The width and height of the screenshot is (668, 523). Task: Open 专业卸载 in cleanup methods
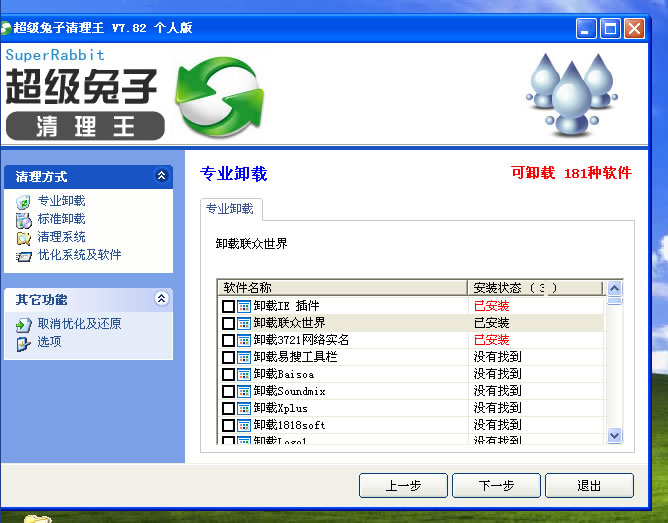click(61, 201)
